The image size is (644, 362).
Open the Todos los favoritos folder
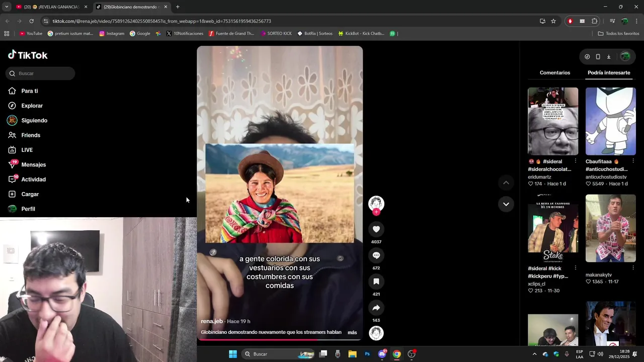pos(618,34)
